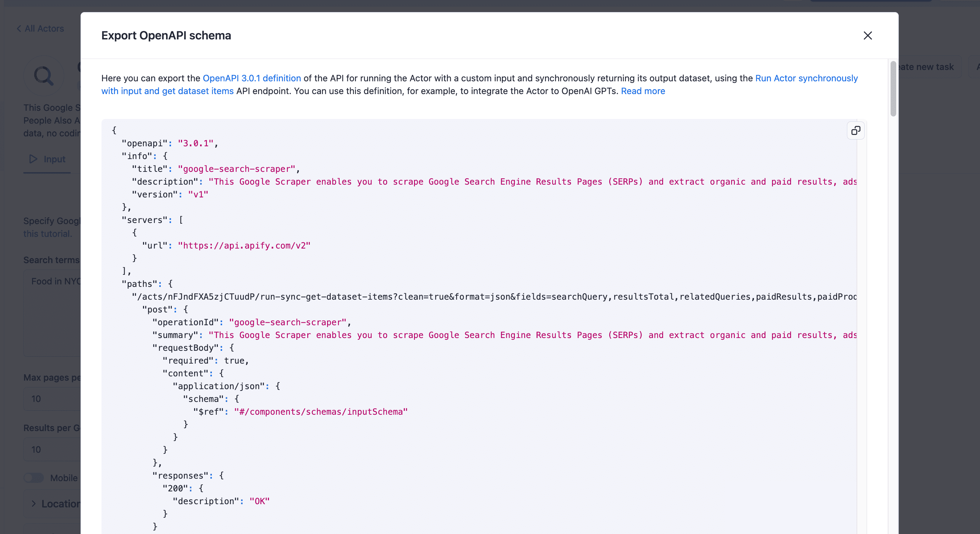Navigate back using All Actors link
The height and width of the screenshot is (534, 980).
(x=44, y=28)
